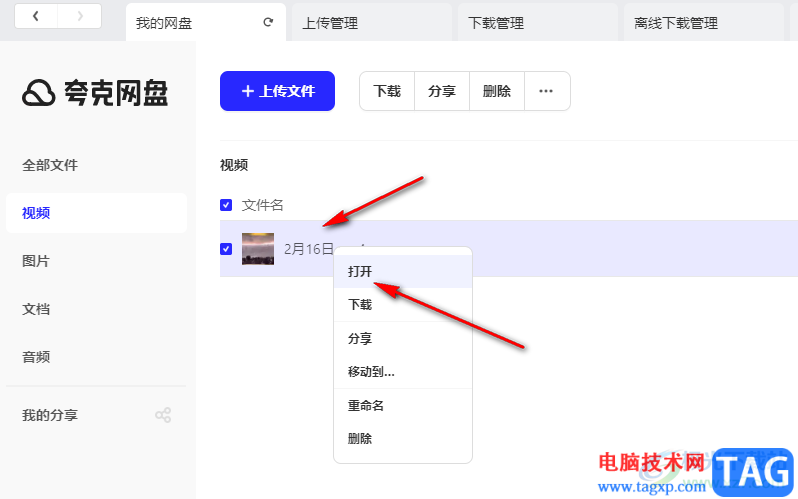Go forward with the right arrow button
Screen dimensions: 798x499
[x=80, y=16]
